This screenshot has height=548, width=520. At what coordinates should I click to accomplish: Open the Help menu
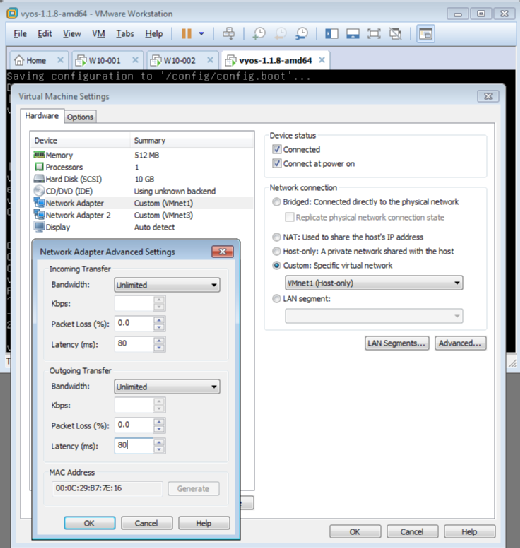(x=154, y=34)
